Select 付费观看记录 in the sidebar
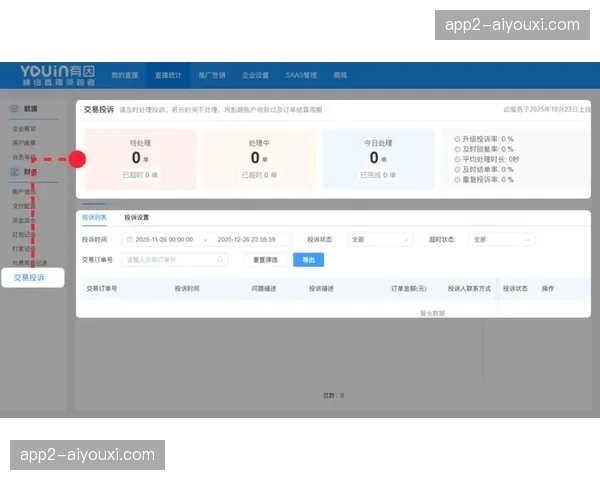600x480 pixels. point(29,263)
